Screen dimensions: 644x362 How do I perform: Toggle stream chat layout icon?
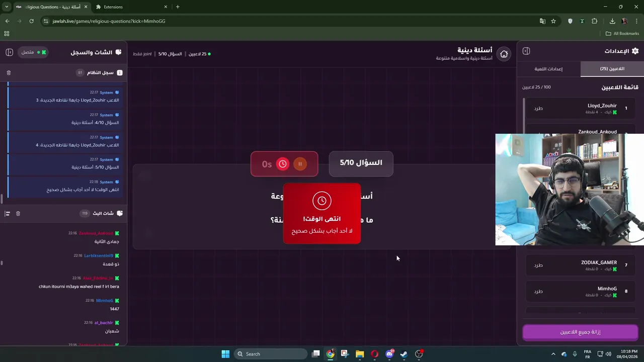click(x=8, y=214)
